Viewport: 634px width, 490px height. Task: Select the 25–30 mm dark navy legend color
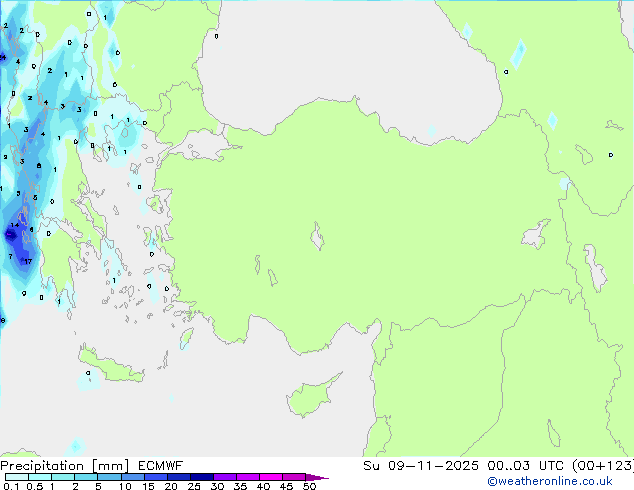click(x=201, y=477)
